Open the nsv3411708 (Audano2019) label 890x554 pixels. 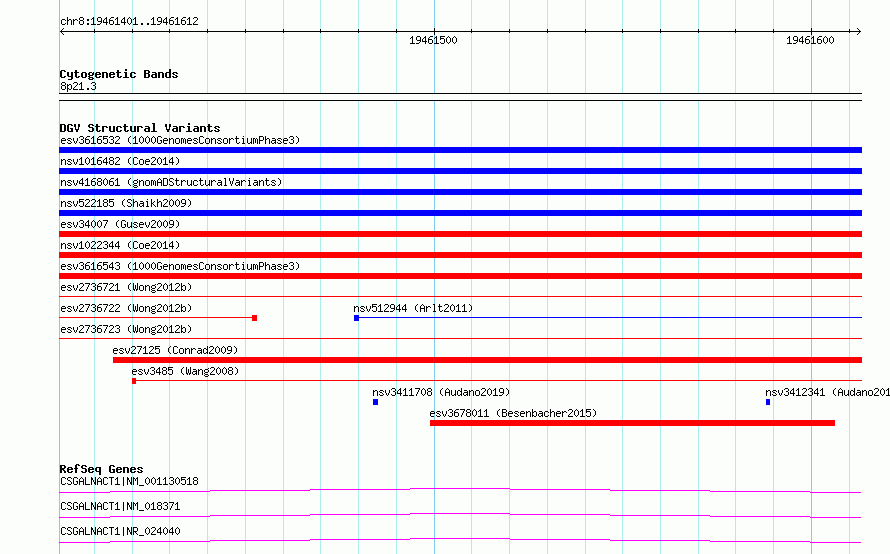[441, 392]
